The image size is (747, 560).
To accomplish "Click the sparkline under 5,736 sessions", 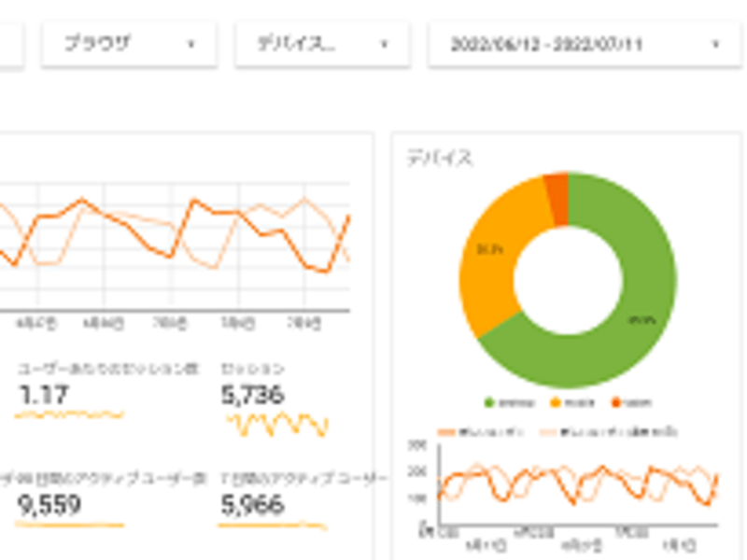I will (x=276, y=426).
